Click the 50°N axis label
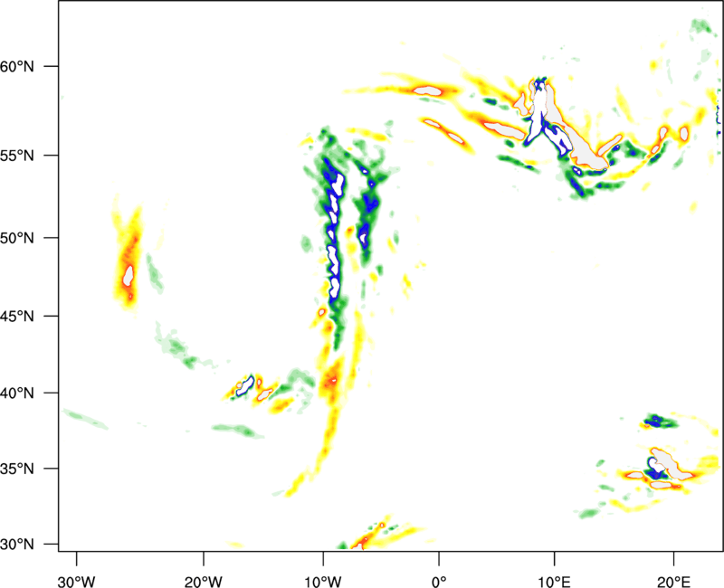Image resolution: width=724 pixels, height=588 pixels. click(17, 238)
